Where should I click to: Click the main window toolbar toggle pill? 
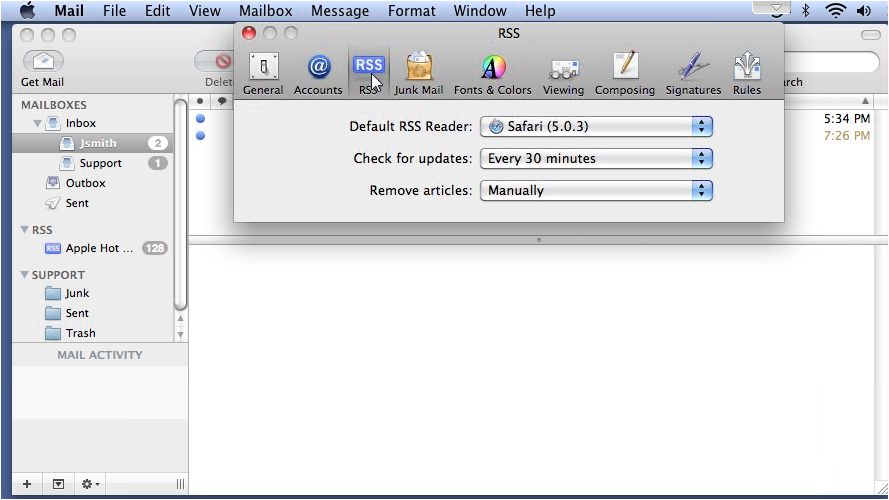870,35
